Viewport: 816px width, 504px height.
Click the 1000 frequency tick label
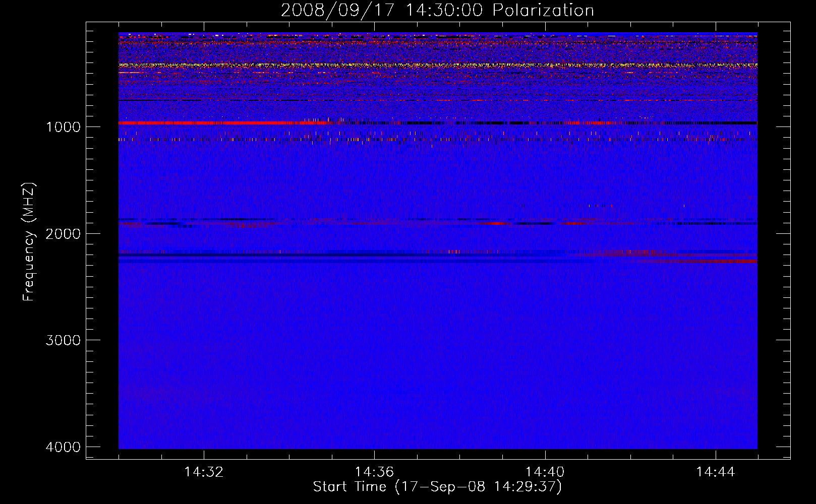point(63,127)
